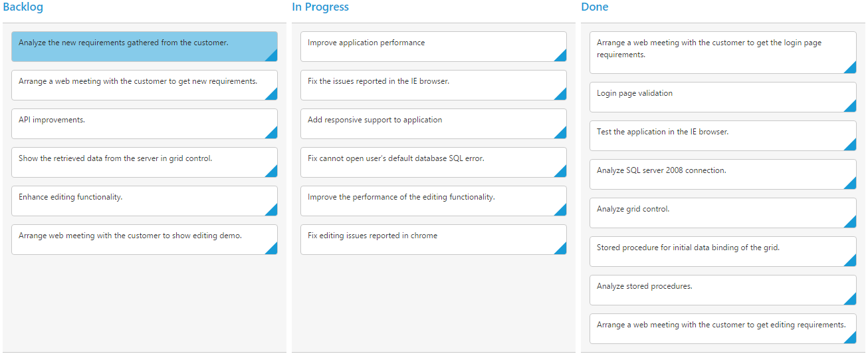Click corner triangle on 'Analyze grid control' card
868x354 pixels.
pyautogui.click(x=852, y=224)
